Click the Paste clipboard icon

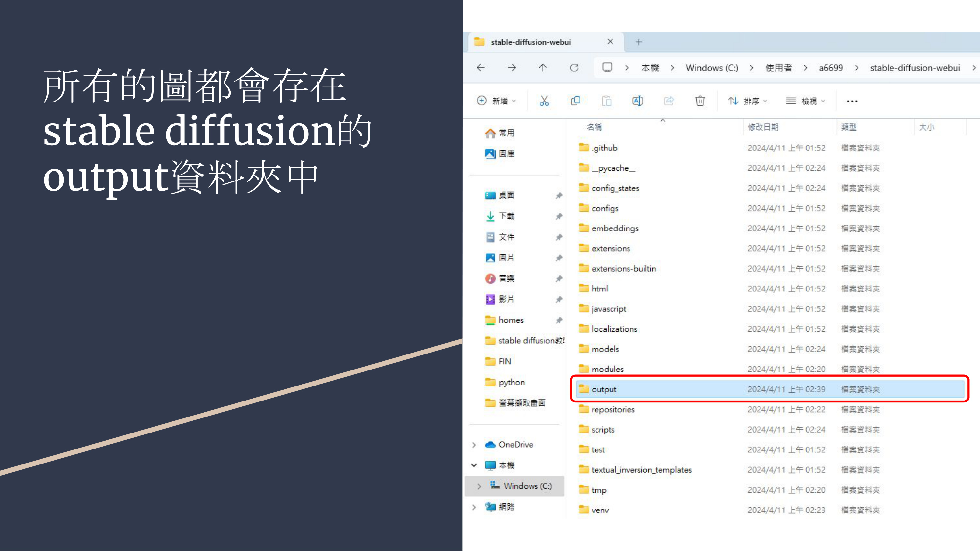click(x=607, y=101)
